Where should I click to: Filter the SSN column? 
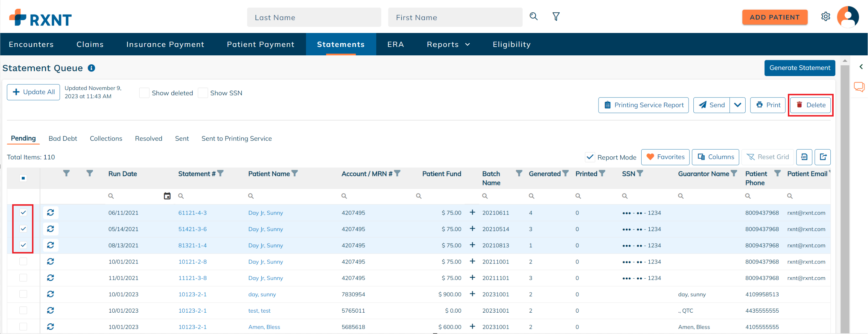pos(640,173)
